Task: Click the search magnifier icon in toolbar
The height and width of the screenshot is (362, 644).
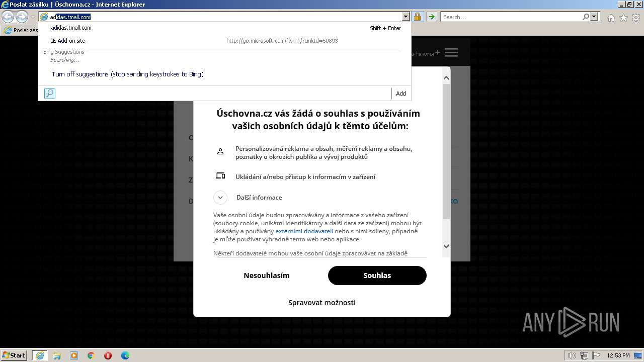Action: pyautogui.click(x=586, y=17)
